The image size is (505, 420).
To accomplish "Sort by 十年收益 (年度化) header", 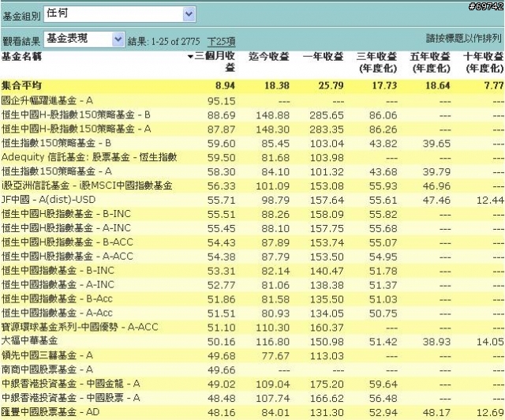I will pyautogui.click(x=484, y=62).
